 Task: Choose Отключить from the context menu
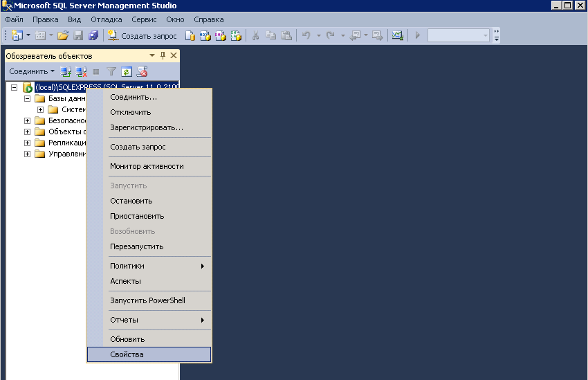[x=149, y=112]
